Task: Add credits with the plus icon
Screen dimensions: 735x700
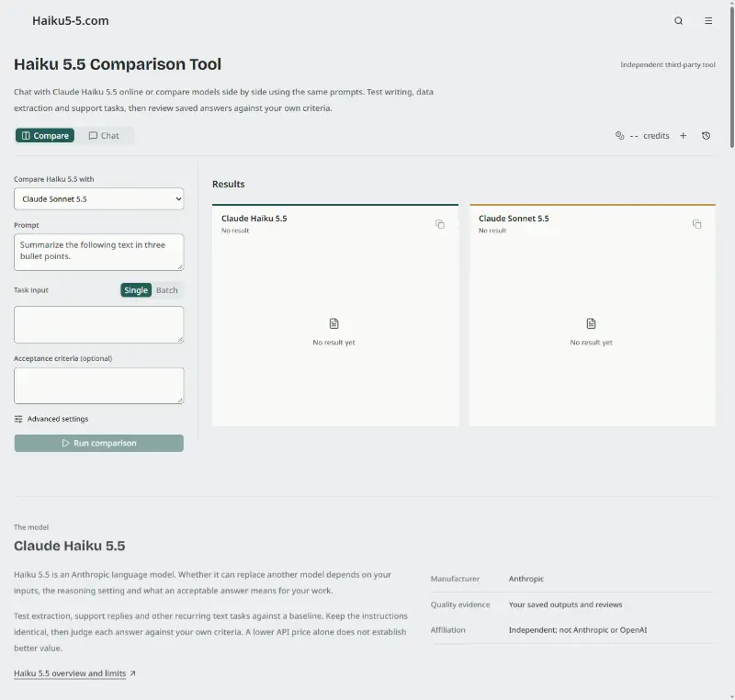Action: tap(683, 135)
